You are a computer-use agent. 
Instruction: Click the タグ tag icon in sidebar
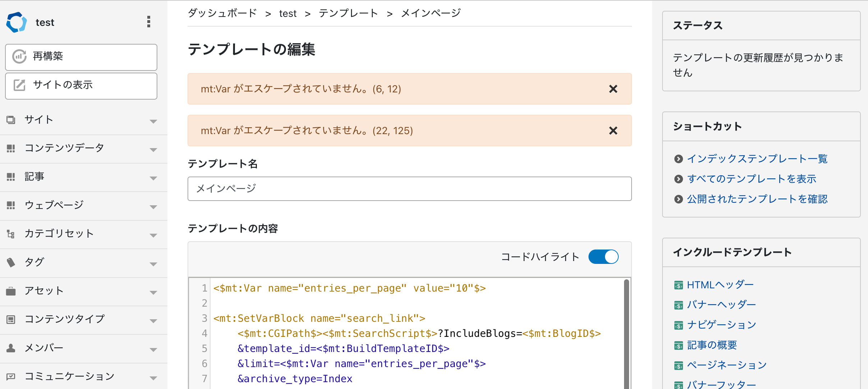click(x=11, y=262)
